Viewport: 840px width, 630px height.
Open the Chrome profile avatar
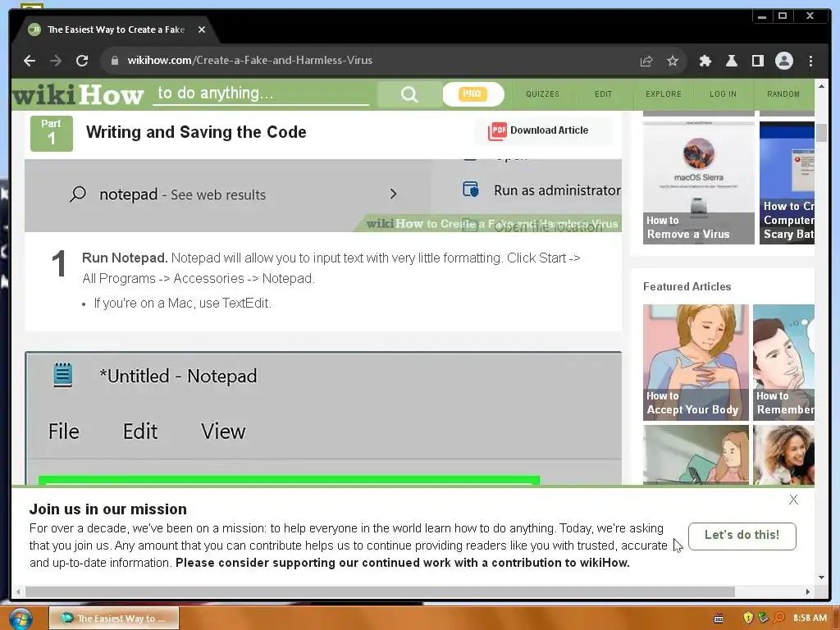coord(783,61)
